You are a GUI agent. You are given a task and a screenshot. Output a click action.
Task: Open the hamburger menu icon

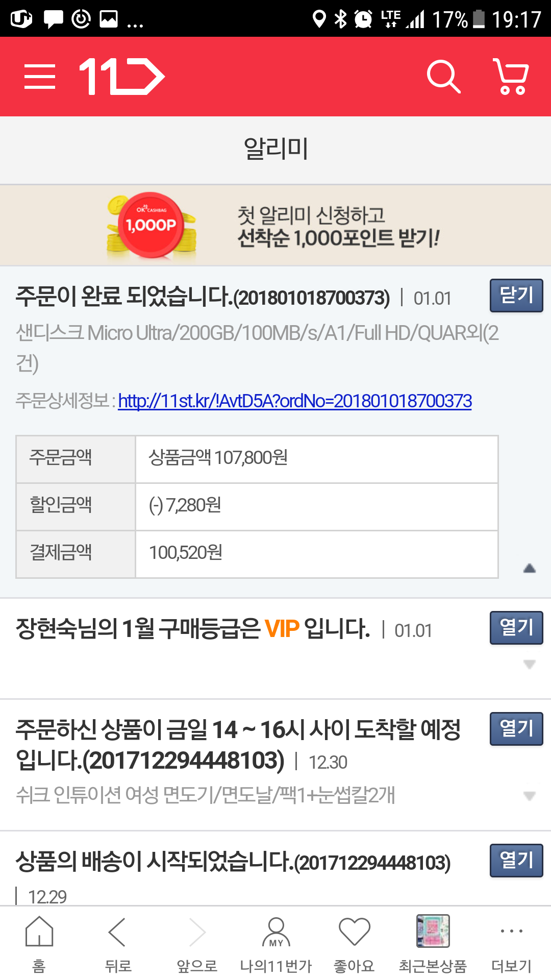point(40,77)
